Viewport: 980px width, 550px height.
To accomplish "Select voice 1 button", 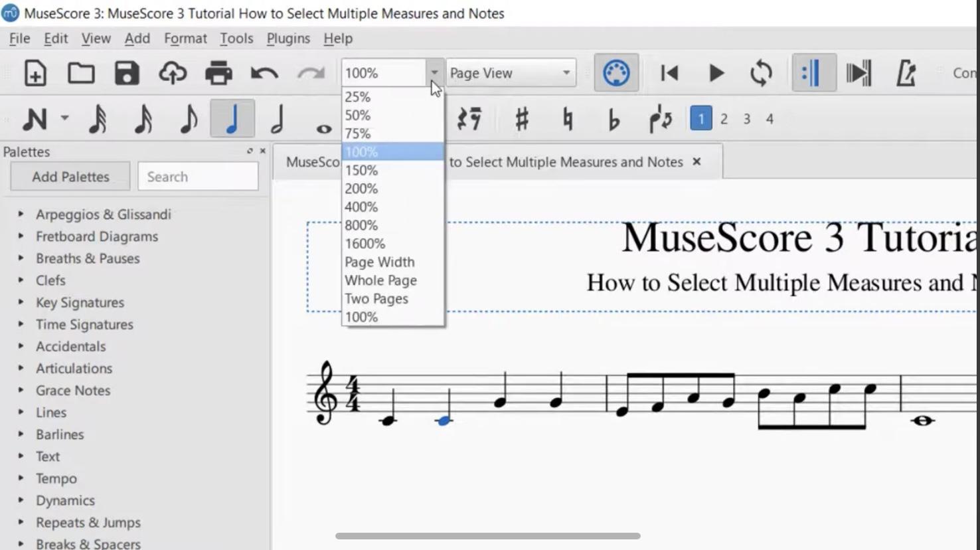I will coord(701,118).
